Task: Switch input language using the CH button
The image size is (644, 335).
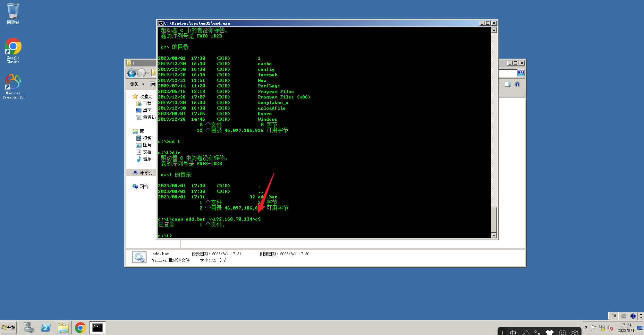Action: point(613,316)
